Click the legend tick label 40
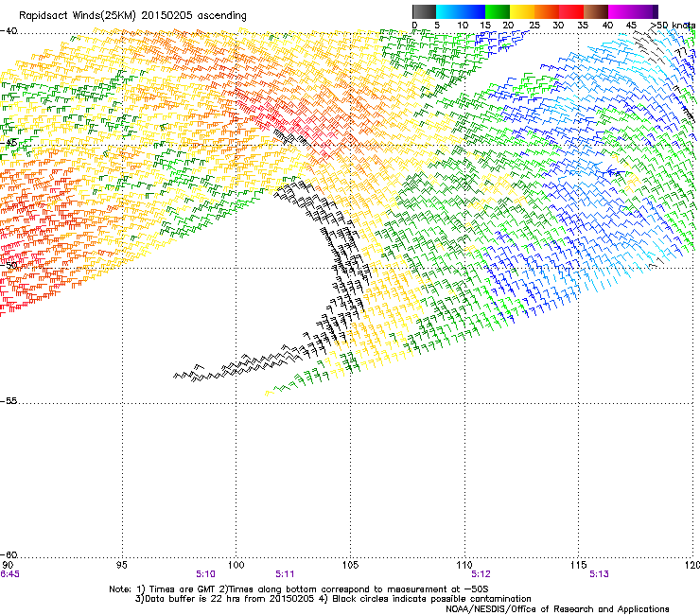 [x=607, y=26]
